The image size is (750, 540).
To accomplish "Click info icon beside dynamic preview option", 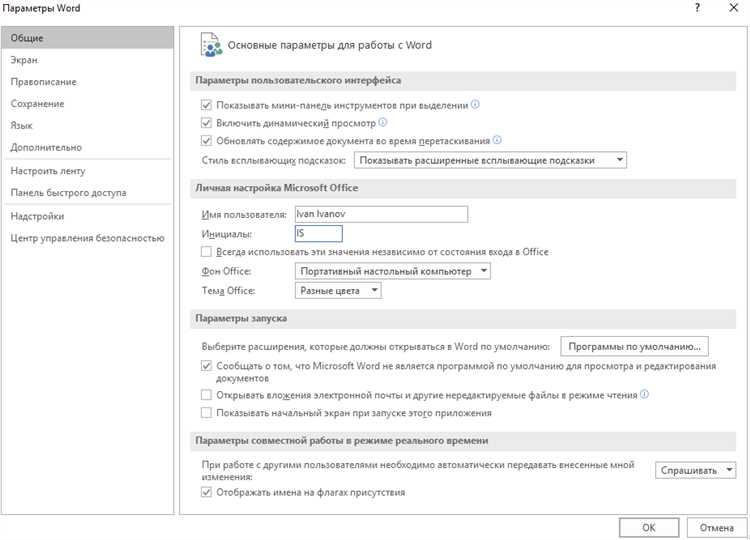I will pos(383,122).
